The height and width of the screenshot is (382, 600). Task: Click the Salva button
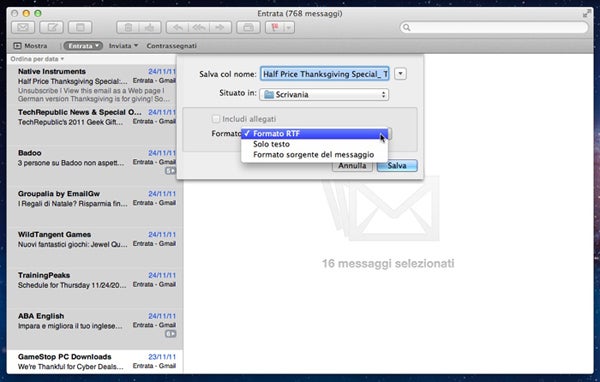pos(397,166)
